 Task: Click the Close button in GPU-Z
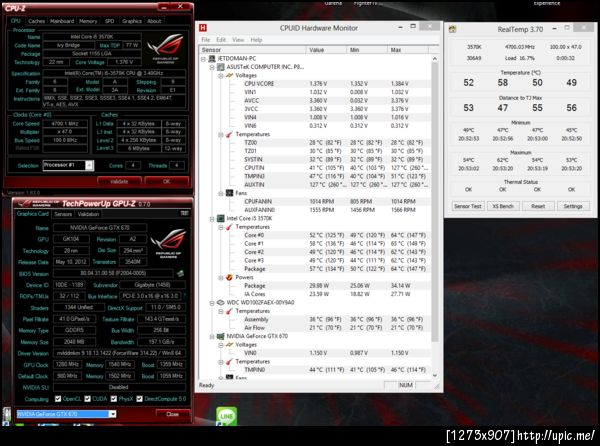[173, 414]
